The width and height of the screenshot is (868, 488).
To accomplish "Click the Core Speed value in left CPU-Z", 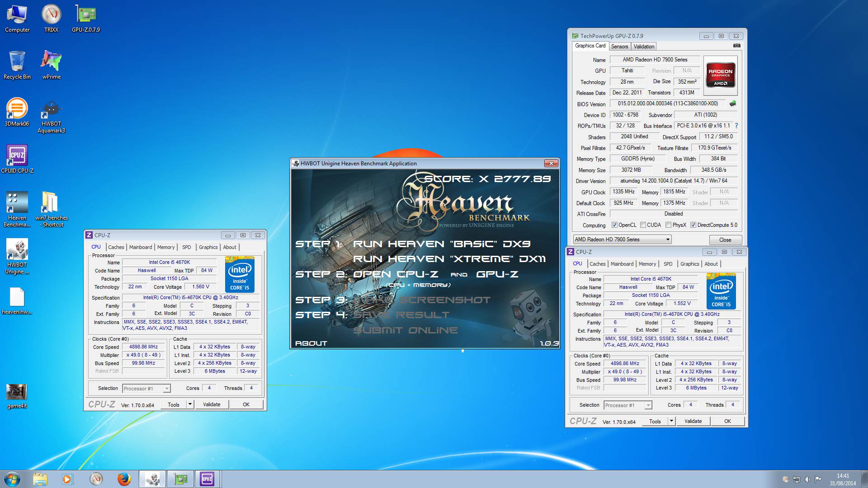I will tap(144, 347).
